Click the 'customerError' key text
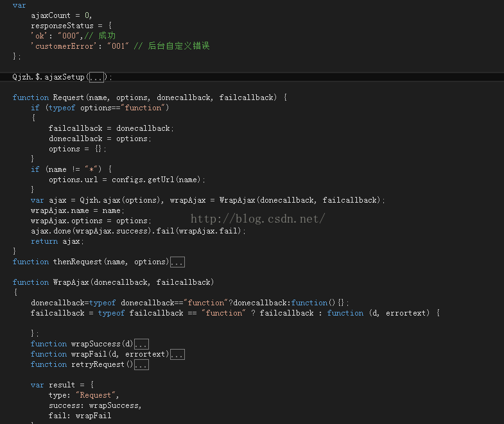Viewport: 504px width, 424px height. pyautogui.click(x=64, y=46)
